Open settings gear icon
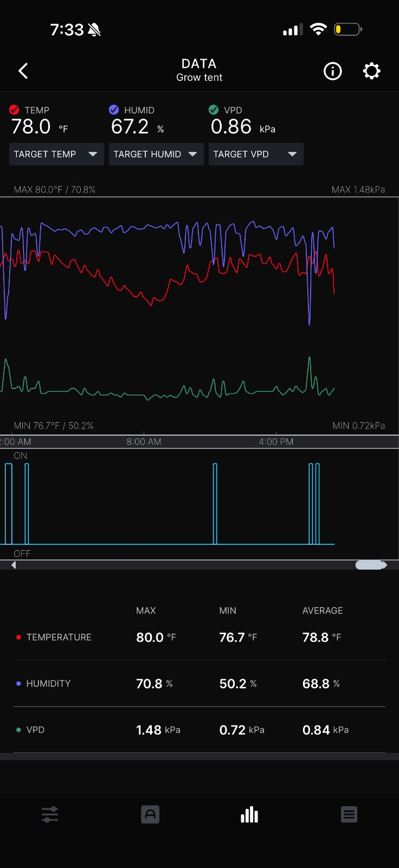 pos(371,71)
